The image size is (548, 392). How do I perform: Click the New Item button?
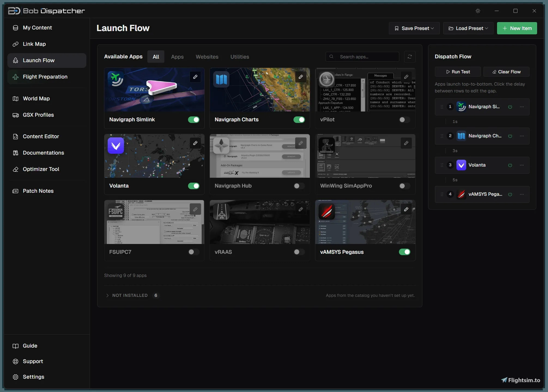point(517,28)
